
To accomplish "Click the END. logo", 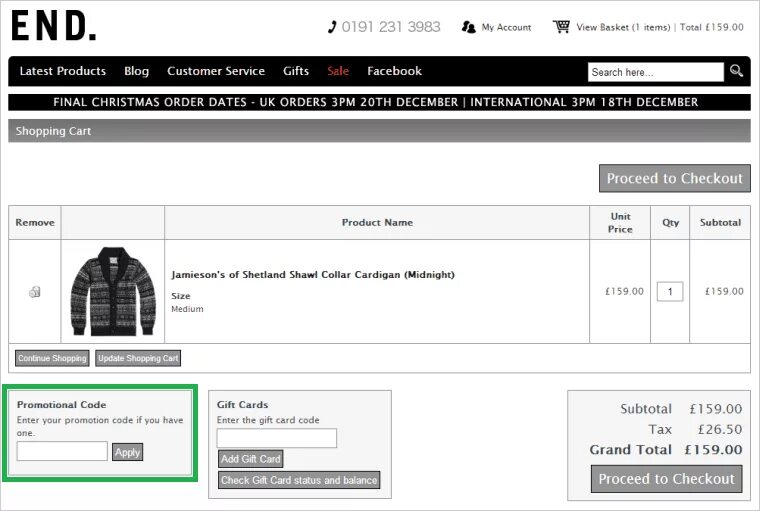I will tap(53, 26).
